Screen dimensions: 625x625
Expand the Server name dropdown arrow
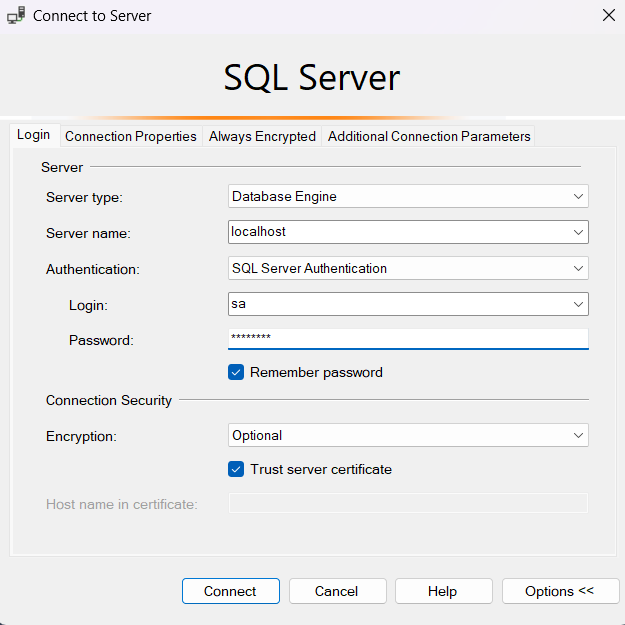tap(578, 232)
